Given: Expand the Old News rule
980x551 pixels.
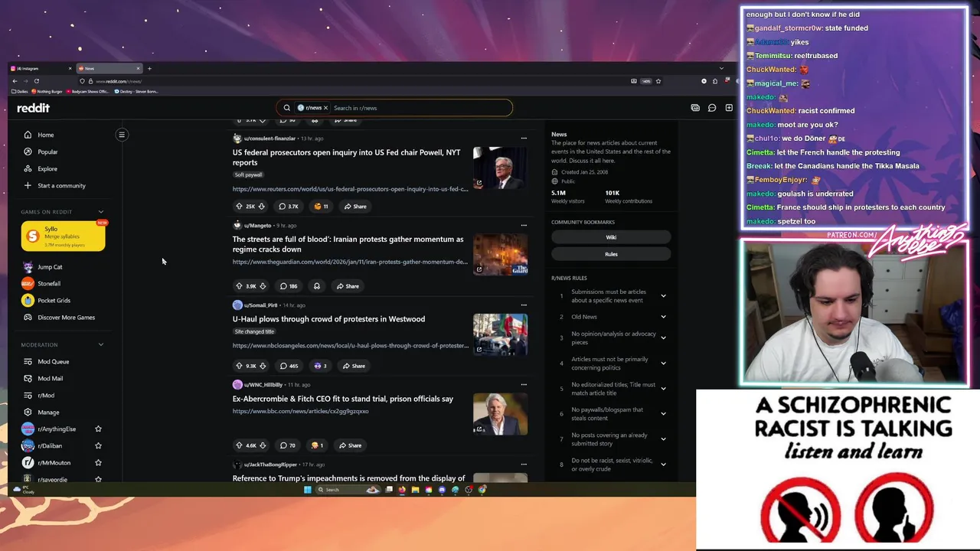Looking at the screenshot, I should (663, 317).
